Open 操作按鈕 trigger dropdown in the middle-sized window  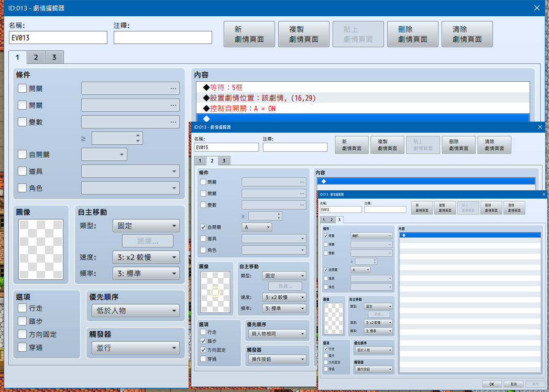277,359
